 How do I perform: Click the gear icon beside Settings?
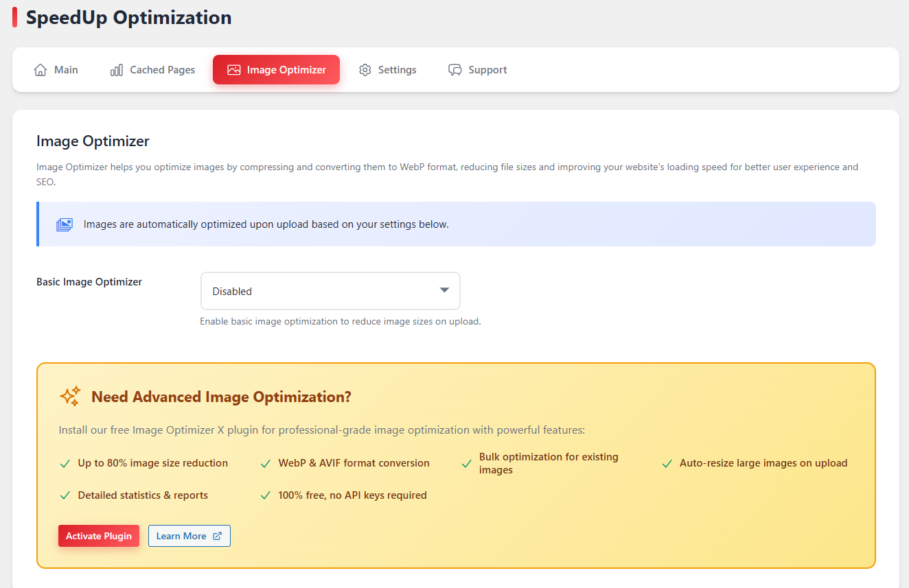[x=365, y=70]
